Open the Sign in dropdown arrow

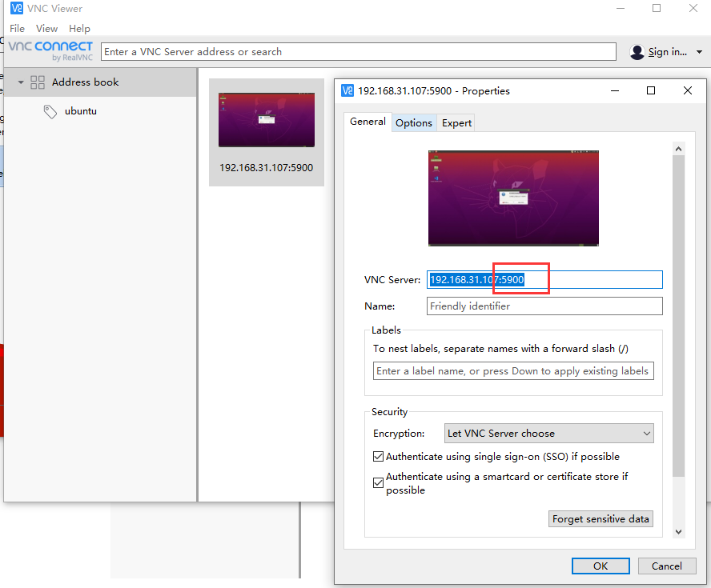point(699,52)
